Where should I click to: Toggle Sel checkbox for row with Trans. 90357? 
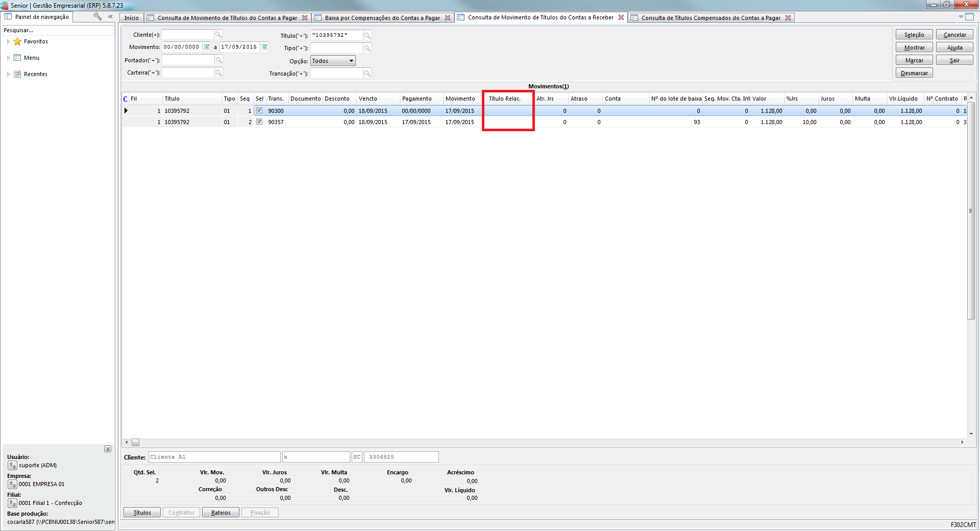click(x=259, y=122)
